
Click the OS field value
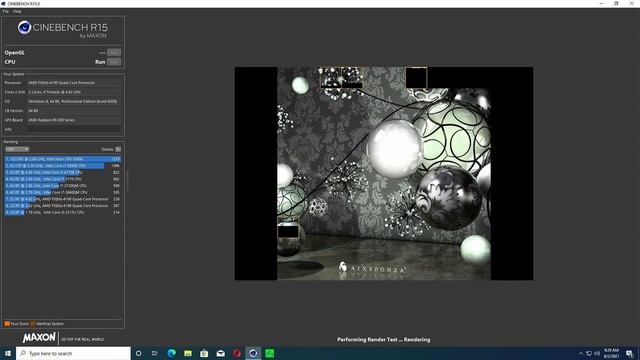pos(74,101)
